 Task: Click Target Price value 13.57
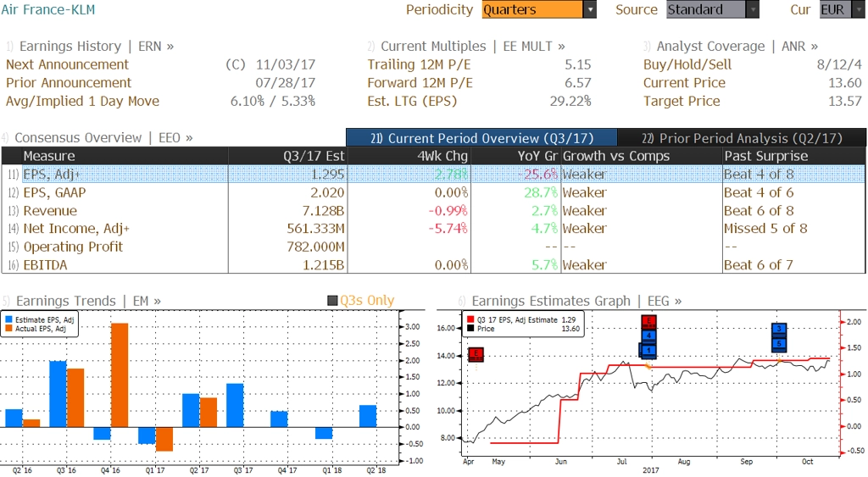[x=845, y=102]
